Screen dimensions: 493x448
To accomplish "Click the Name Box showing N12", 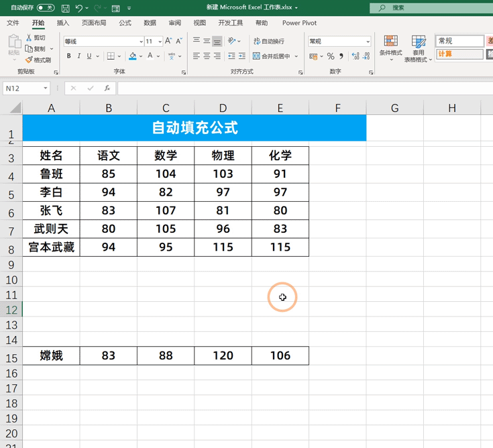I will click(x=26, y=89).
